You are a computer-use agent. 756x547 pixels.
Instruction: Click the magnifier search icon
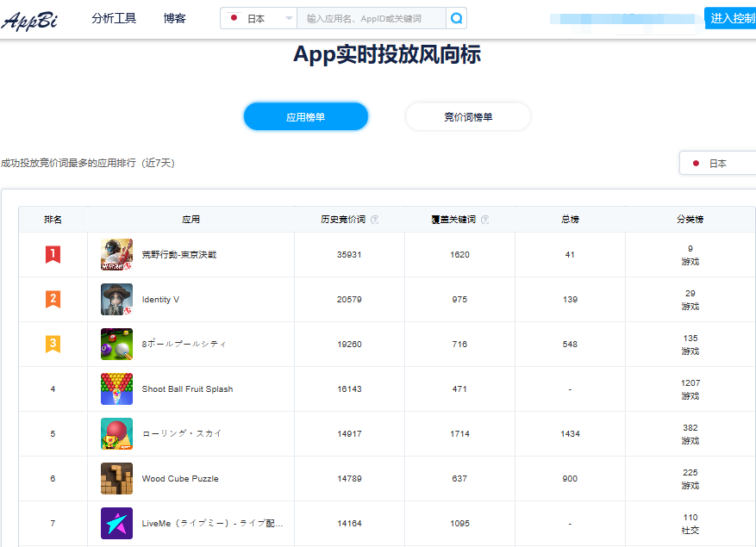(x=456, y=17)
